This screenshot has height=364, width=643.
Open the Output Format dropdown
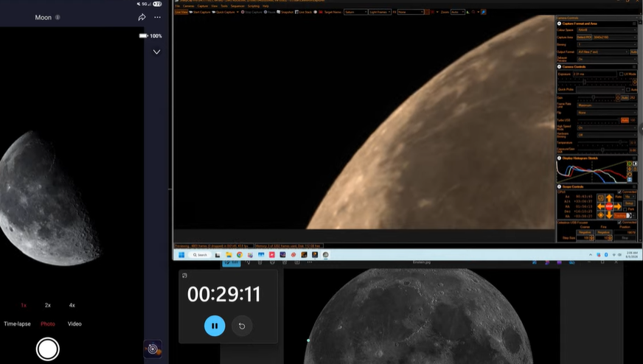(x=602, y=52)
